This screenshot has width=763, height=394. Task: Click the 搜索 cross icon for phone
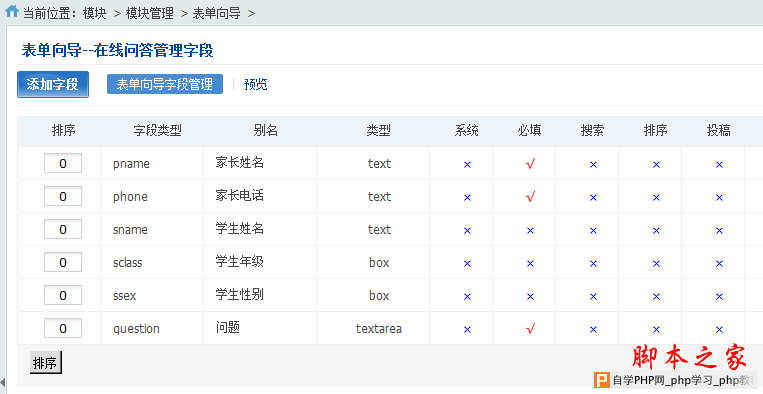[593, 198]
